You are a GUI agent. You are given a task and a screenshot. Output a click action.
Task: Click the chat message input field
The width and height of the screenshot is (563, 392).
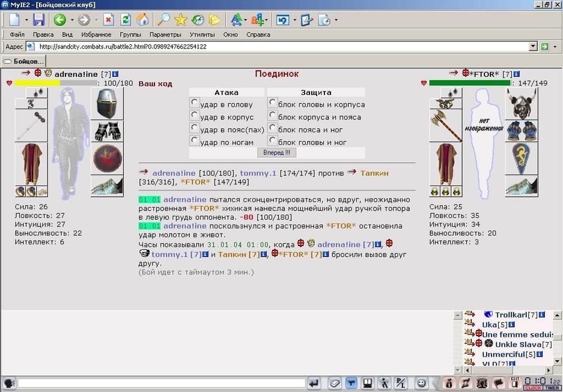pos(162,384)
